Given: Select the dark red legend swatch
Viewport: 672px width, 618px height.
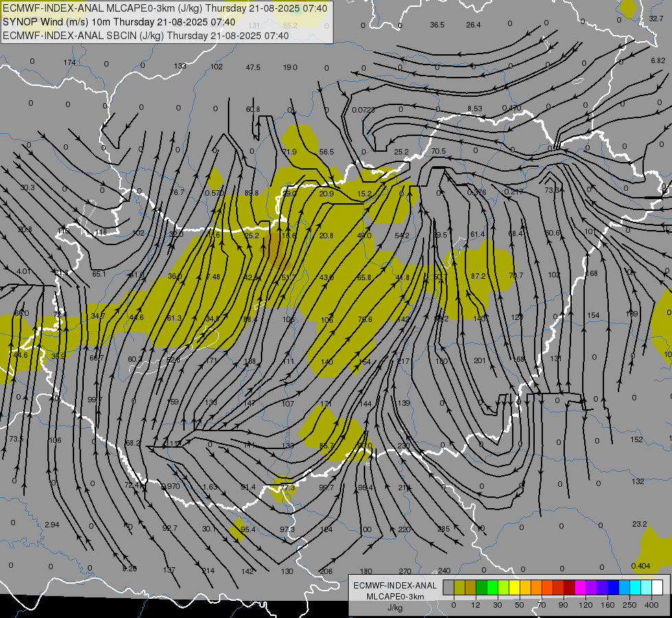Looking at the screenshot, I should 570,588.
